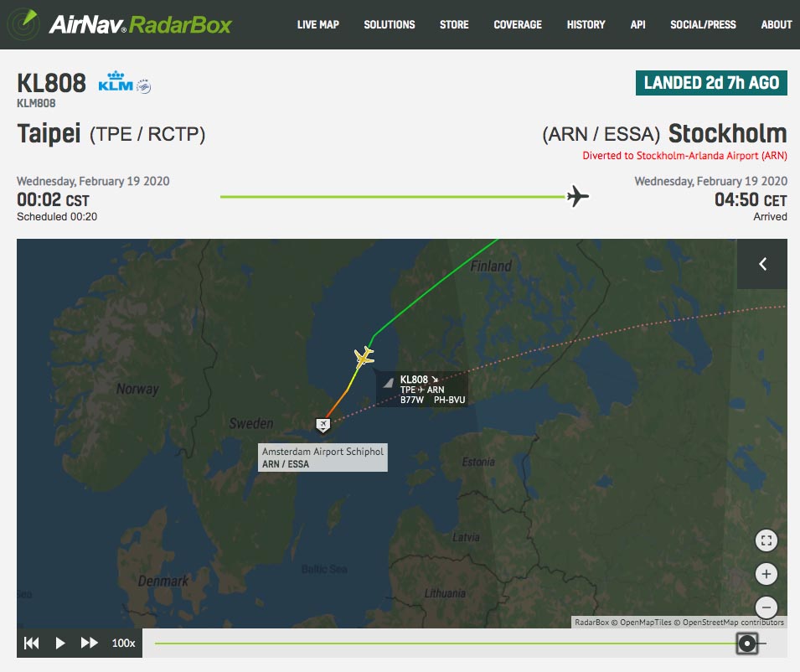Open the HISTORY menu item
The image size is (800, 672).
(586, 24)
